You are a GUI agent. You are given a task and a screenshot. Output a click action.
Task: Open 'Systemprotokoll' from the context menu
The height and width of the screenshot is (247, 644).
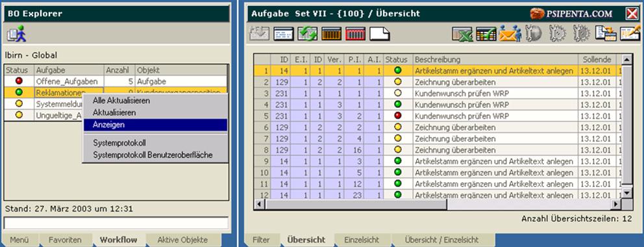(119, 144)
